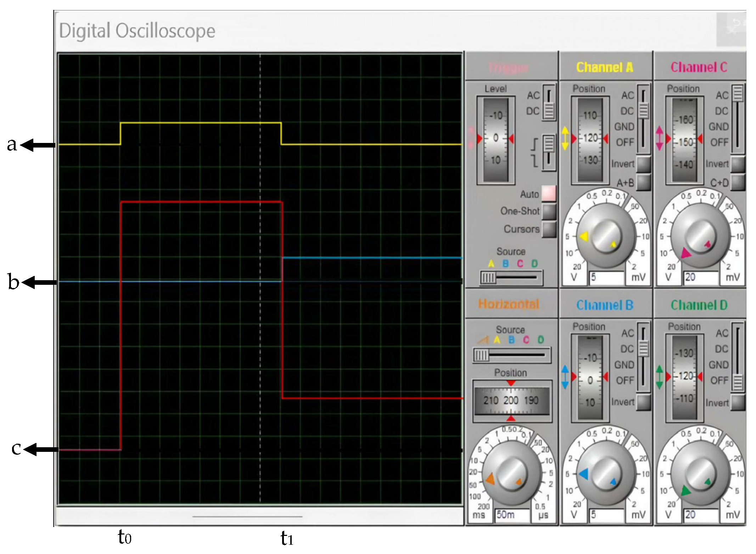
Task: Click the yellow Channel A voltage knob
Action: [606, 236]
